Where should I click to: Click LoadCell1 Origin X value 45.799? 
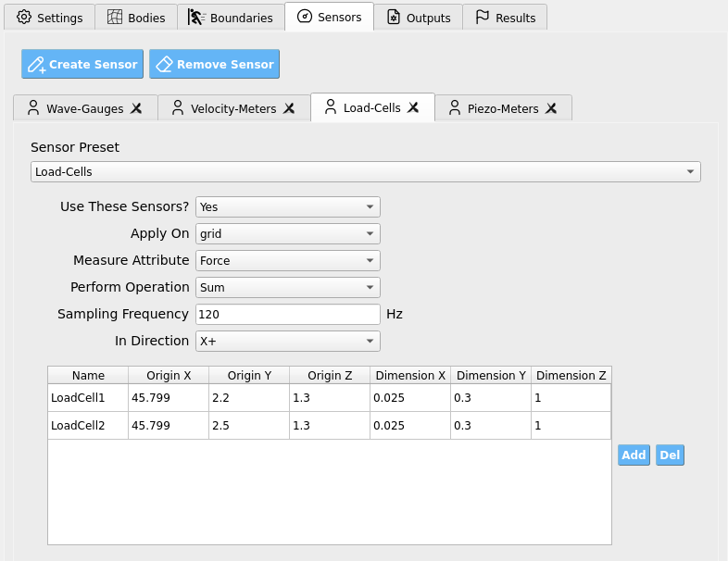[169, 398]
